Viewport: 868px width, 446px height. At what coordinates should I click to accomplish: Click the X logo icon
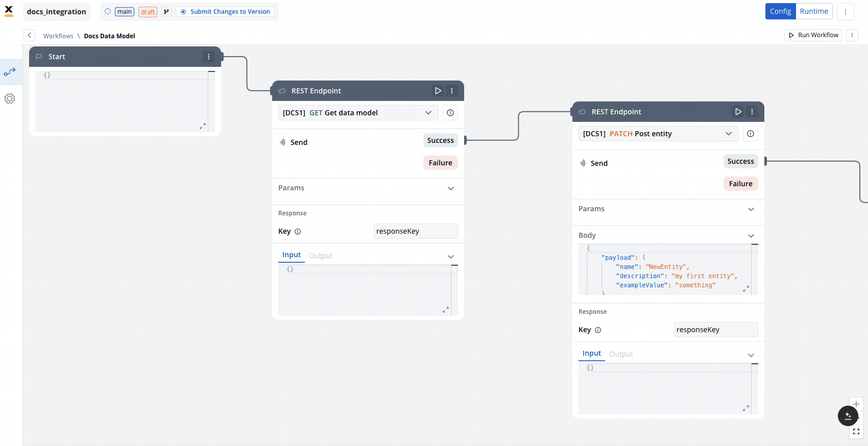9,11
